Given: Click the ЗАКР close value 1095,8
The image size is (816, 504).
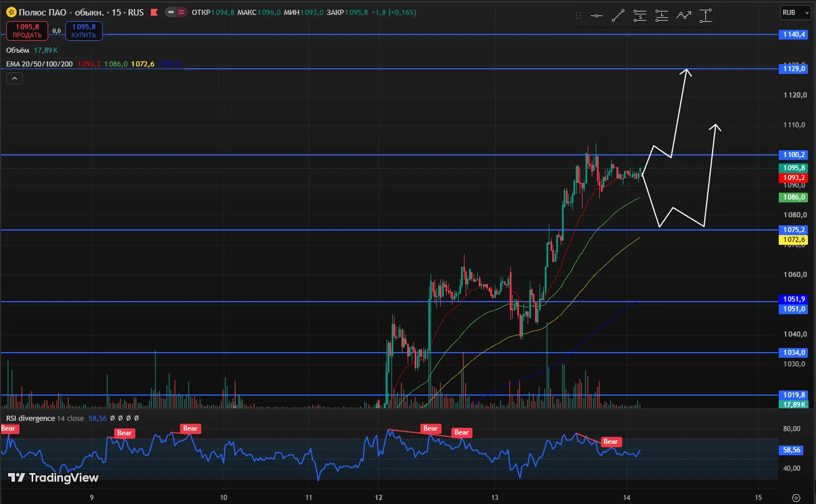Looking at the screenshot, I should tap(356, 12).
